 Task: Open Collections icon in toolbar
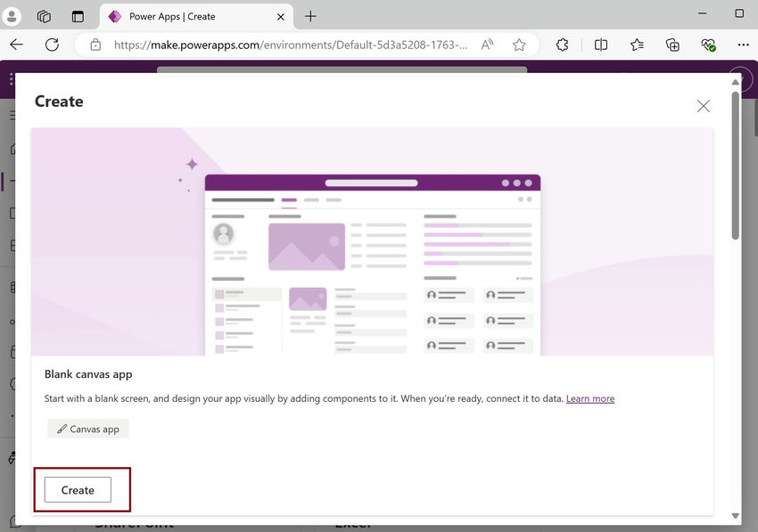[672, 45]
